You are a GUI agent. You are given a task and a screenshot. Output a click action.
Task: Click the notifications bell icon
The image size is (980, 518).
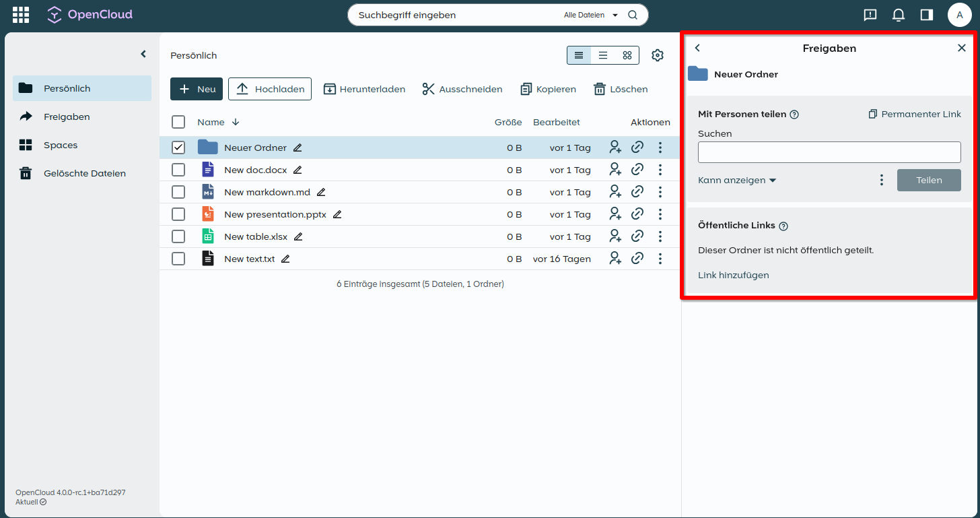coord(898,15)
